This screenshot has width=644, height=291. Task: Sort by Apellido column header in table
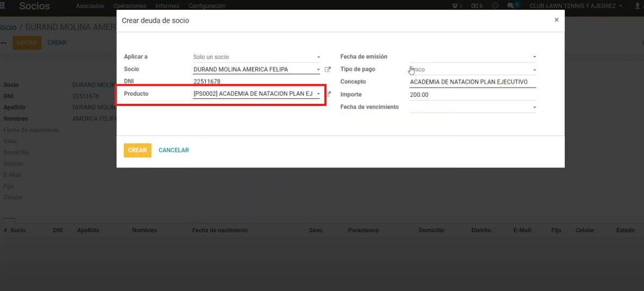[x=89, y=230]
